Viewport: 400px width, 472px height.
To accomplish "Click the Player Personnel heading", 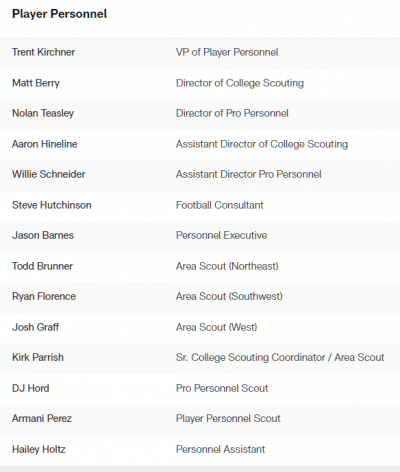I will (x=59, y=14).
